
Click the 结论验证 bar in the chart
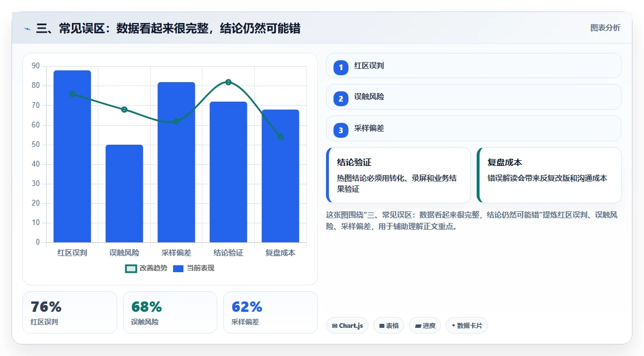click(x=228, y=172)
